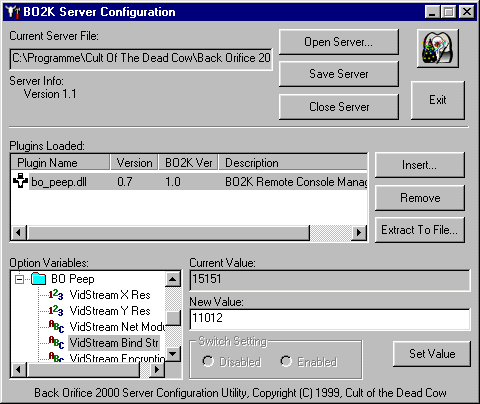Image resolution: width=480 pixels, height=404 pixels.
Task: Maximize the BO2K Server Configuration window
Action: [x=448, y=12]
